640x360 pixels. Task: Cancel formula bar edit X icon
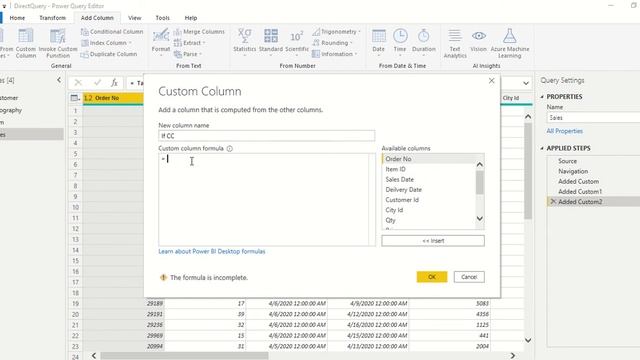pyautogui.click(x=78, y=83)
